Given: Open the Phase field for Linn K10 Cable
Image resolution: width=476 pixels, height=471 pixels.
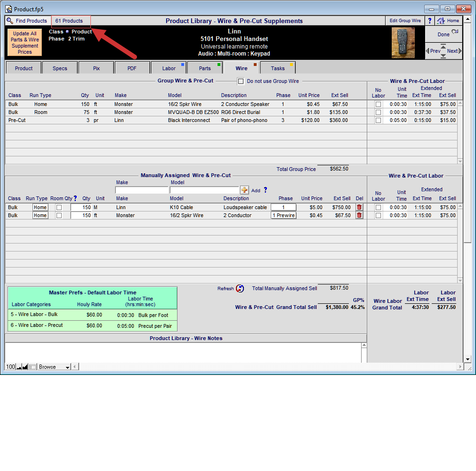Looking at the screenshot, I should pos(283,207).
